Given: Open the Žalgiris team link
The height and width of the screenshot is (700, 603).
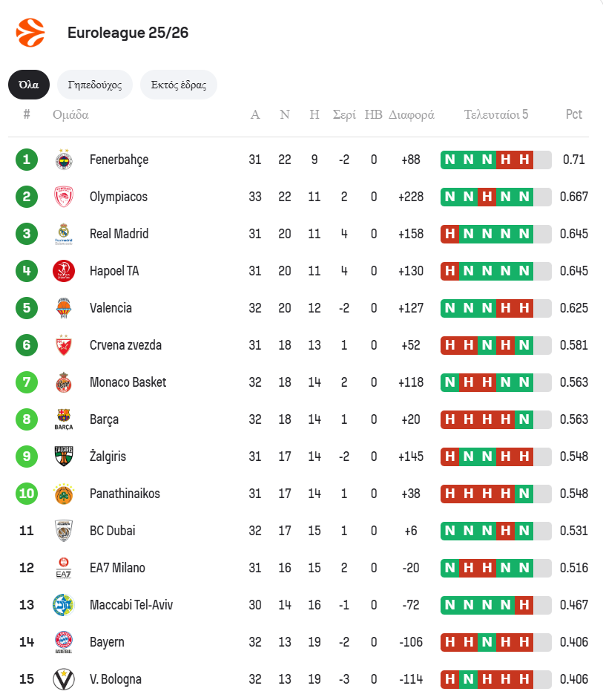Looking at the screenshot, I should (108, 457).
